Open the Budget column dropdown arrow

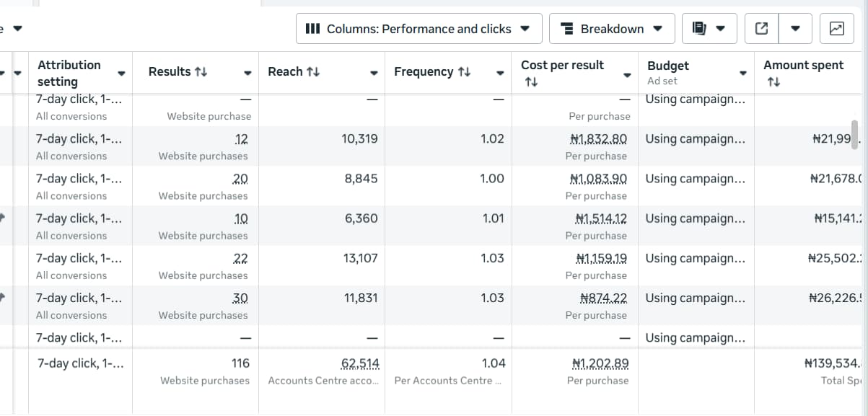[x=743, y=72]
